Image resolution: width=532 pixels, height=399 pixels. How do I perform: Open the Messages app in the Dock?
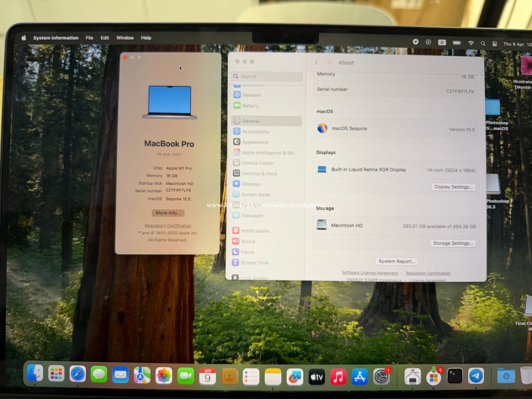coord(99,375)
